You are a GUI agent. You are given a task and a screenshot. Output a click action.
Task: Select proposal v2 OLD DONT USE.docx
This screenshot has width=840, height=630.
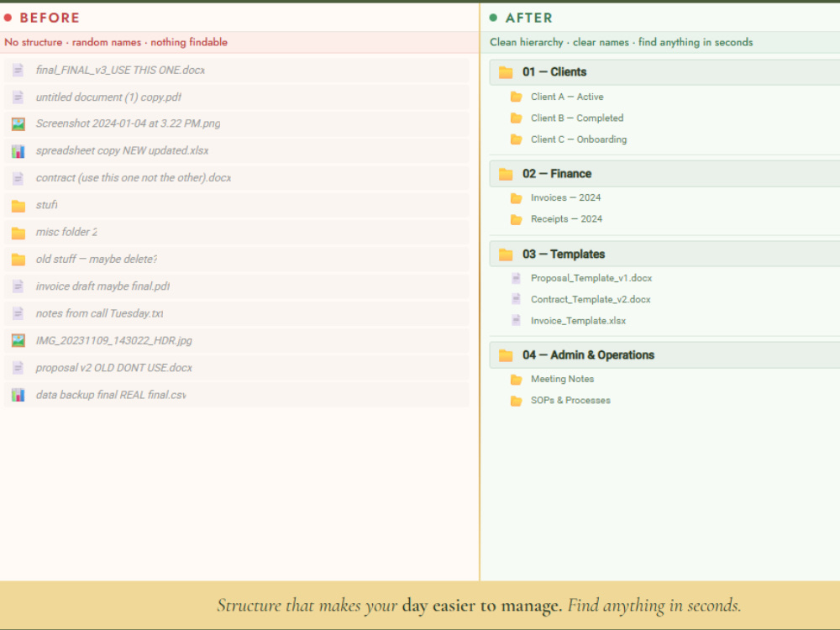pyautogui.click(x=114, y=368)
